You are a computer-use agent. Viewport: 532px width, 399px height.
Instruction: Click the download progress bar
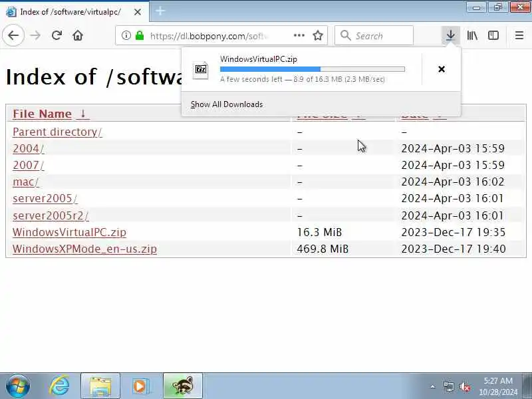pyautogui.click(x=313, y=69)
